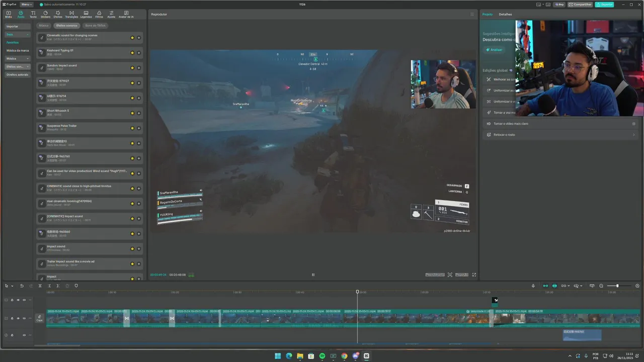Image resolution: width=644 pixels, height=362 pixels.
Task: Open the Projeto tab
Action: pos(488,14)
